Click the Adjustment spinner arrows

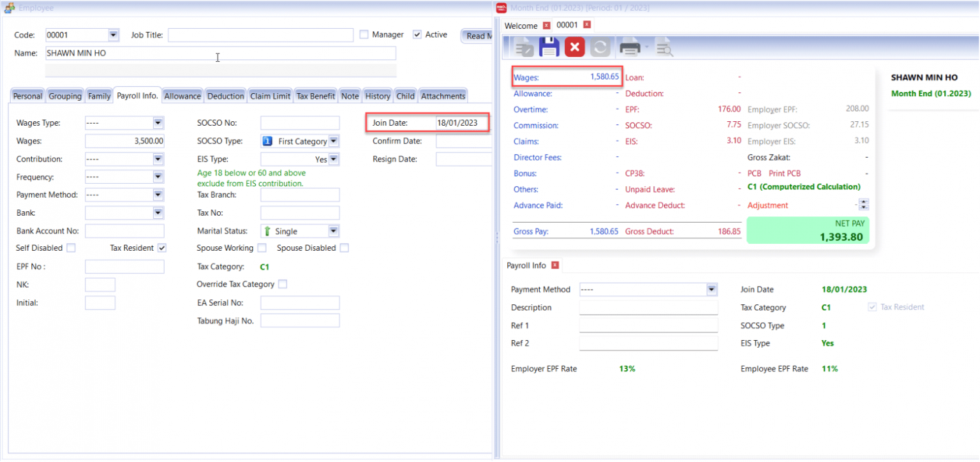(x=864, y=205)
